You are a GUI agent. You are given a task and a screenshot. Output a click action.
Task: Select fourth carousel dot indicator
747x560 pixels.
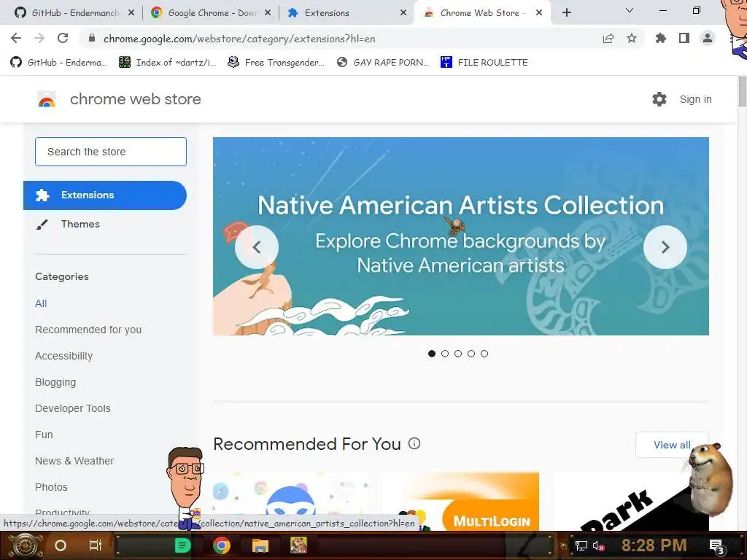coord(471,354)
